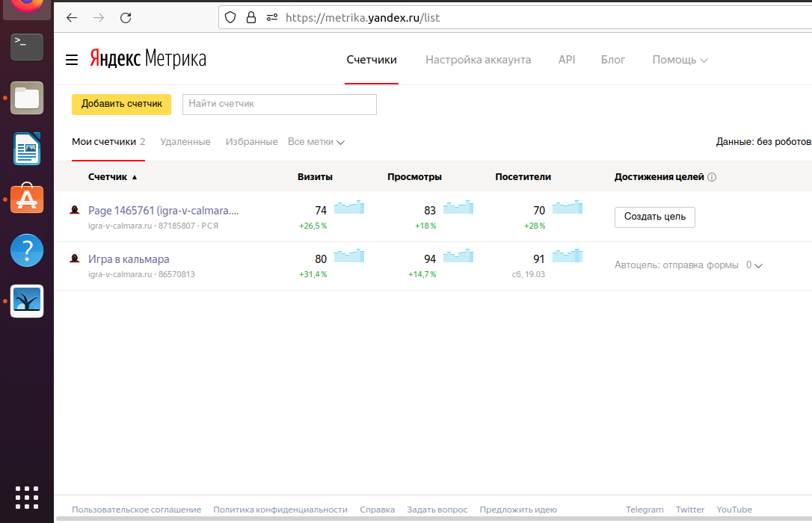Click the Создать цель button
Viewport: 812px width, 523px height.
click(x=654, y=217)
